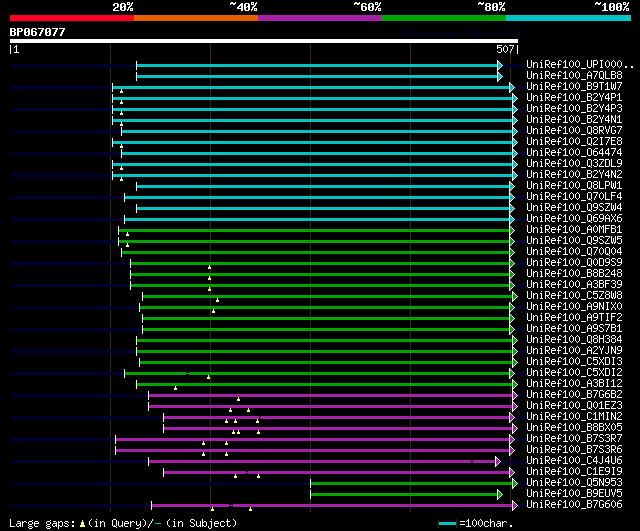Select the UniRef100_Q9SZW5 label

pos(574,241)
